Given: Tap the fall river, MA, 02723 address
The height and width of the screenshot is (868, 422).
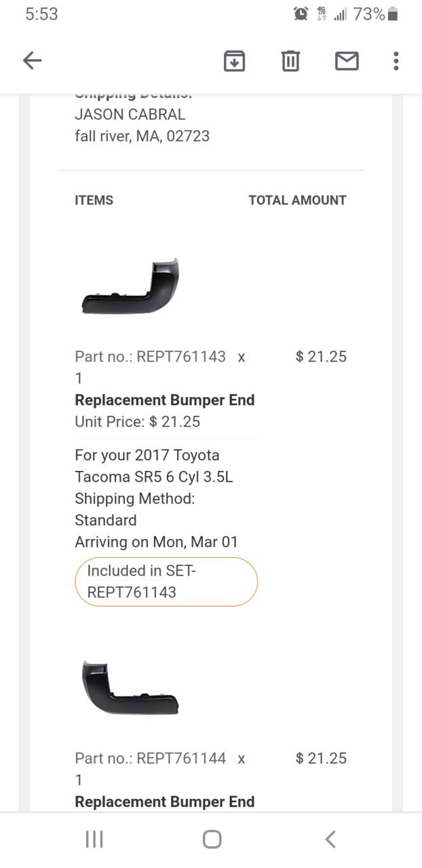Looking at the screenshot, I should point(142,136).
